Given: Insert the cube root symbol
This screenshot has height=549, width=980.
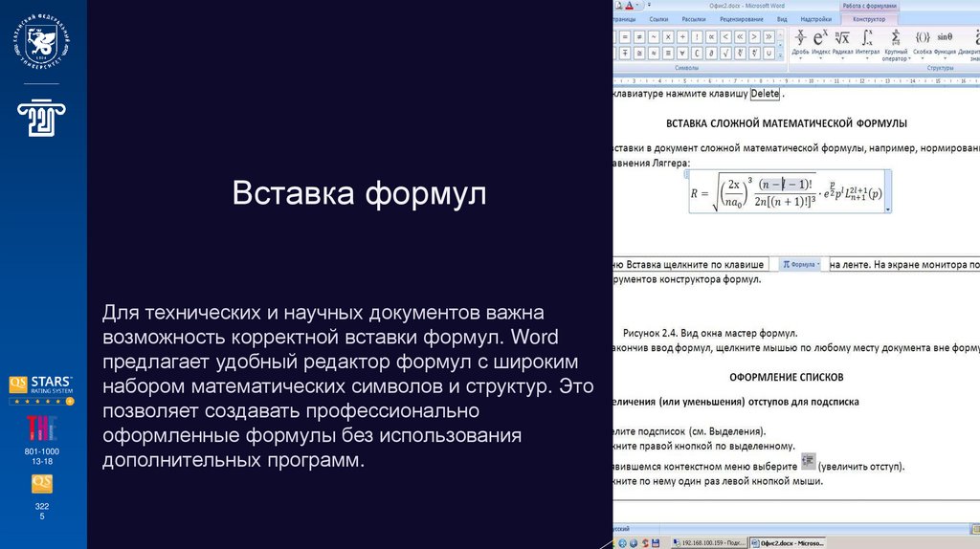Looking at the screenshot, I should 740,54.
